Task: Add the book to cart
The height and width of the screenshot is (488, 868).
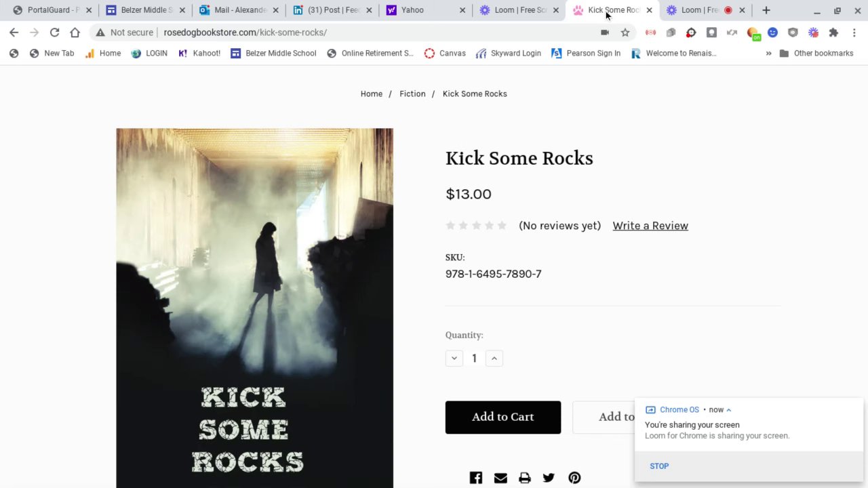Action: click(503, 417)
